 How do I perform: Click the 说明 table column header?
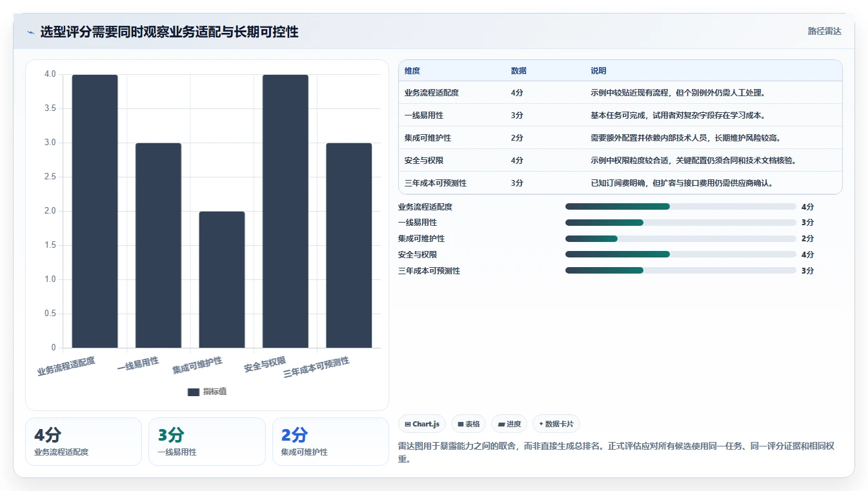[598, 71]
